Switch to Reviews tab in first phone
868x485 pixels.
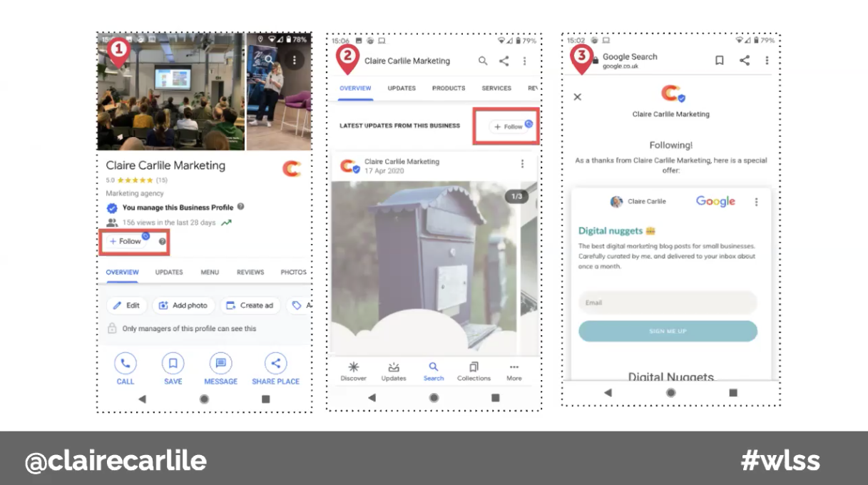coord(250,272)
